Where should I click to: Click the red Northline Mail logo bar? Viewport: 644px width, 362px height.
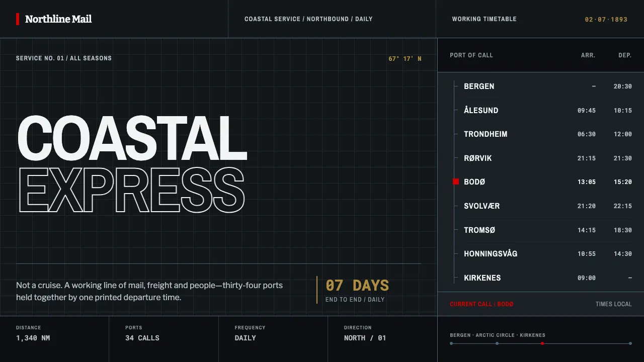point(18,19)
